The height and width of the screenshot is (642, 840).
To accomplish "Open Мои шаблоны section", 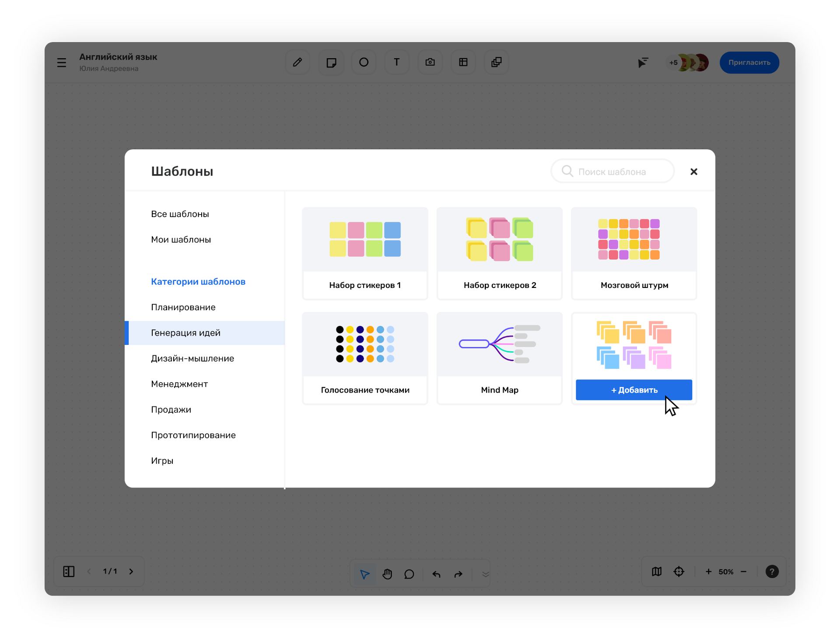I will (181, 240).
